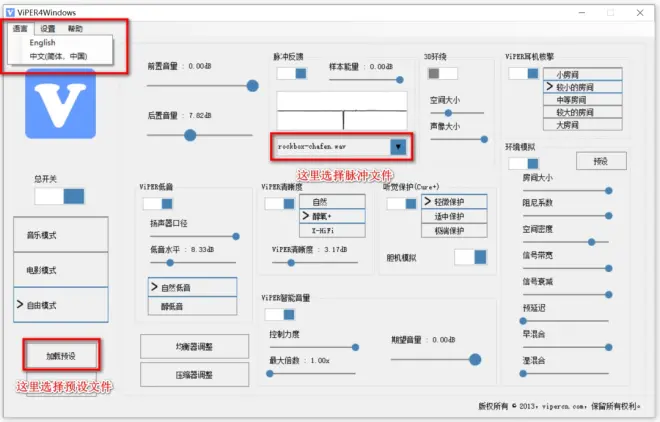Click the 低音水平 bass level slider
This screenshot has width=660, height=422.
coord(193,263)
